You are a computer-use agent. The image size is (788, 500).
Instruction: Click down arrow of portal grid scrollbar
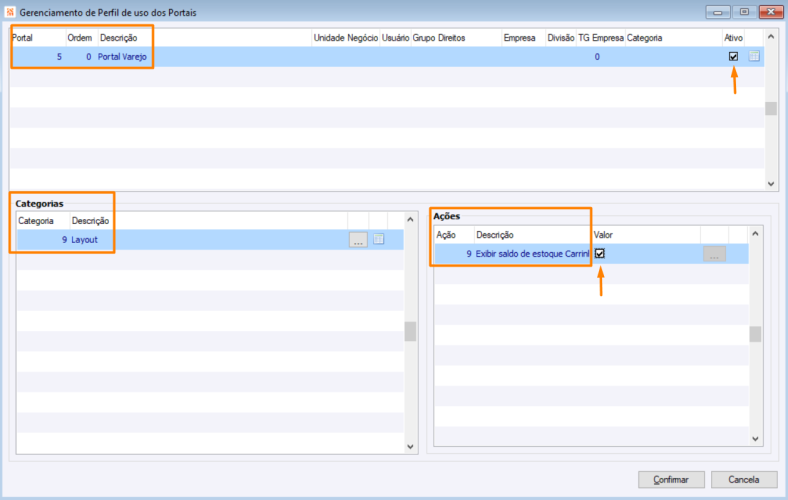pos(771,184)
